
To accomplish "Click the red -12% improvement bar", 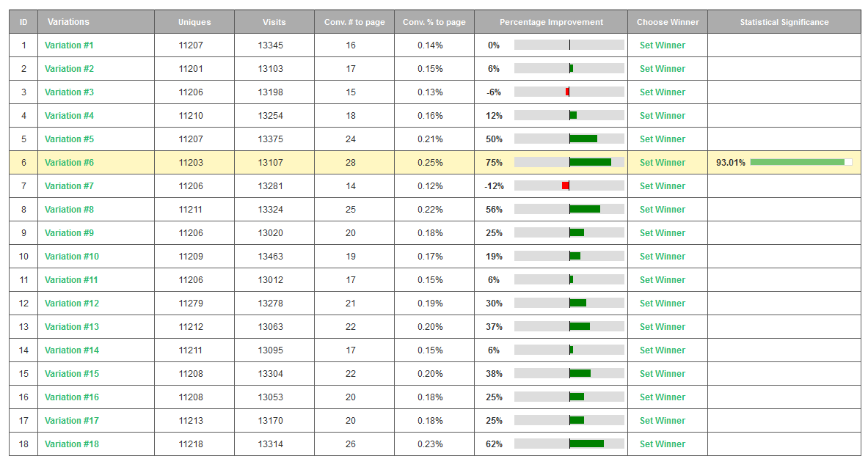I will coord(565,186).
